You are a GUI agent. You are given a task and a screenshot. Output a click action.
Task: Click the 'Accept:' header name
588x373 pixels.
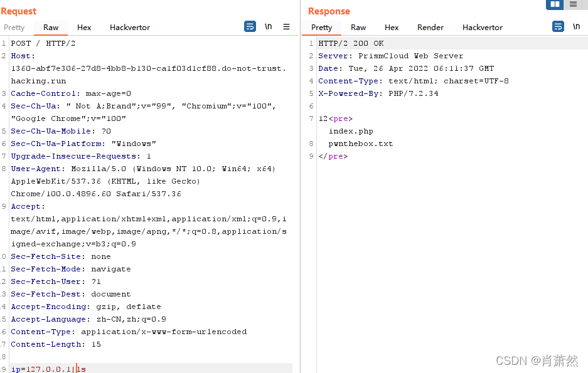tap(28, 206)
